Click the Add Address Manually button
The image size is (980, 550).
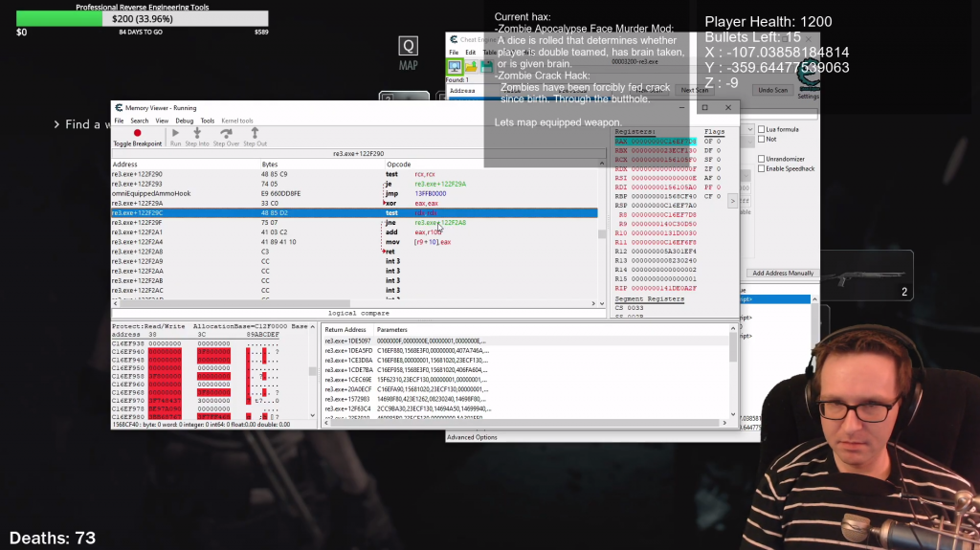click(x=783, y=274)
